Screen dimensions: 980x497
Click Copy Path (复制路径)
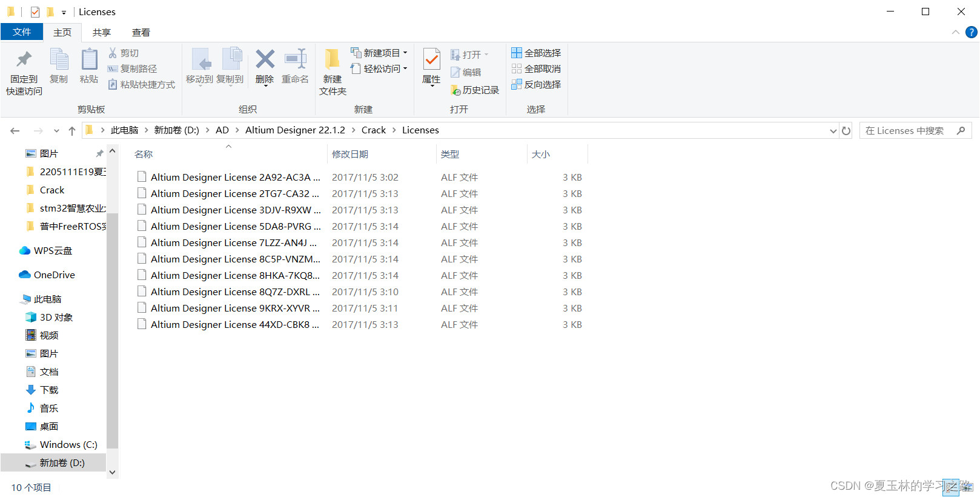pos(133,68)
